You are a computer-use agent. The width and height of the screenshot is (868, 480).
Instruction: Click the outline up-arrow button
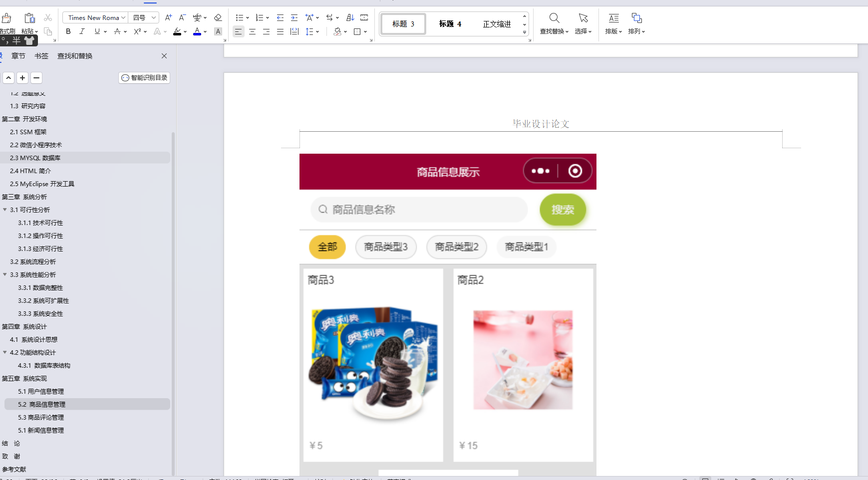(8, 78)
